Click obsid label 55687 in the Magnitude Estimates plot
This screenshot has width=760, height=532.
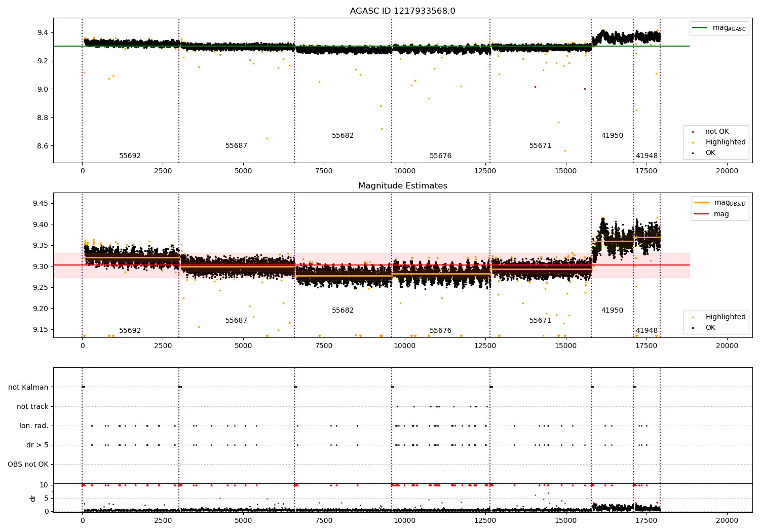[236, 321]
